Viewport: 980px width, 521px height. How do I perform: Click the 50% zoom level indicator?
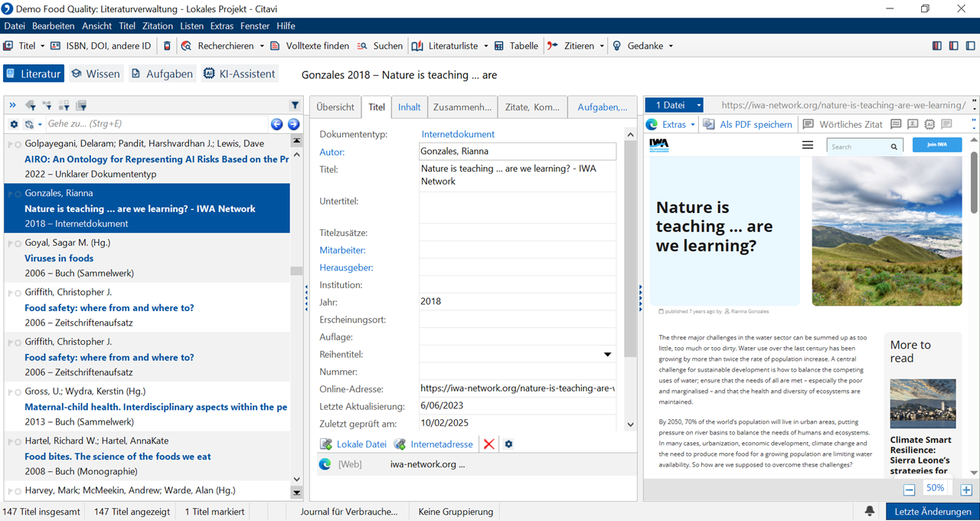pos(935,488)
